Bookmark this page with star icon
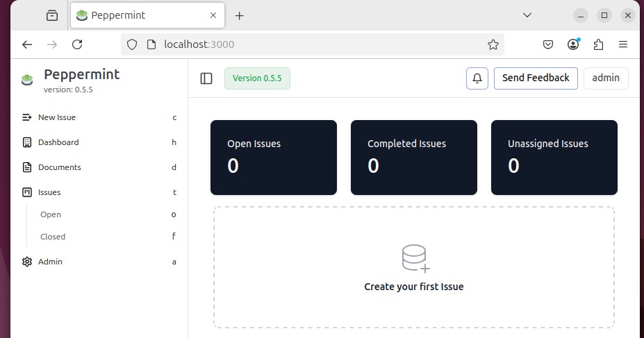 click(493, 44)
